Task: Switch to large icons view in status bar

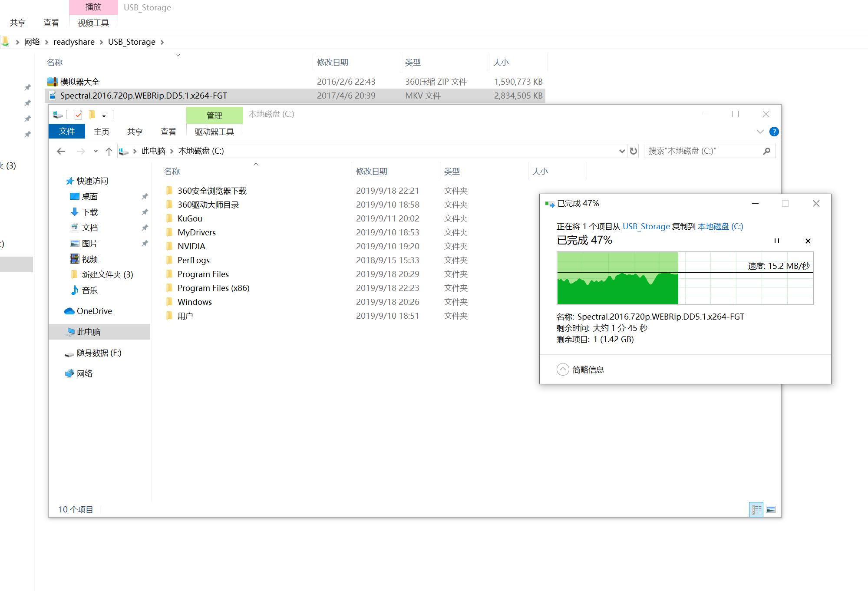Action: [771, 509]
